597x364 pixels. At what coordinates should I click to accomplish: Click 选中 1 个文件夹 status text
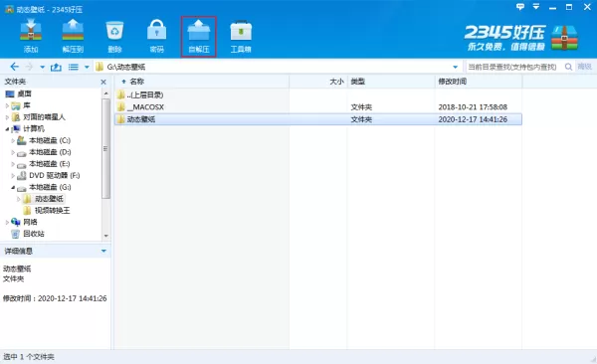(x=29, y=357)
